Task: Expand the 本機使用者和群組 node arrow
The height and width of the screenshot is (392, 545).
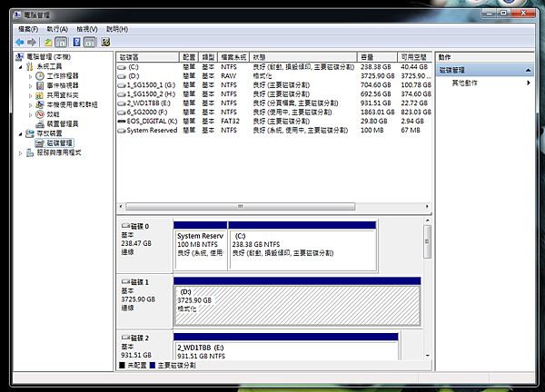Action: (30, 105)
